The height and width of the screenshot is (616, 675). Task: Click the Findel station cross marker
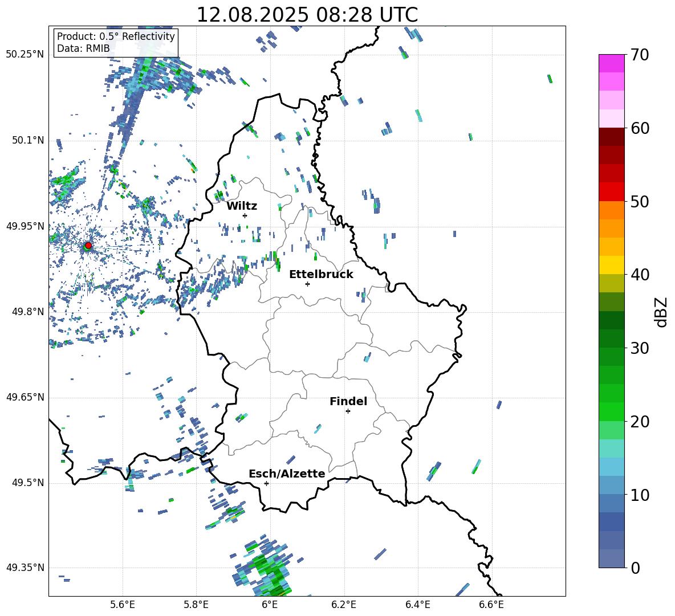pyautogui.click(x=348, y=411)
